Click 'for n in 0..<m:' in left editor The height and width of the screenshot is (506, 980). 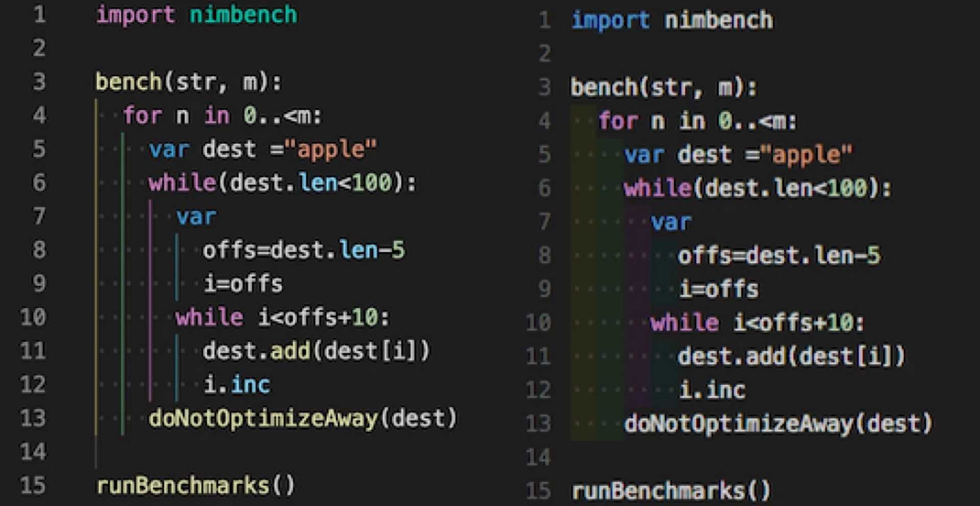pos(223,116)
